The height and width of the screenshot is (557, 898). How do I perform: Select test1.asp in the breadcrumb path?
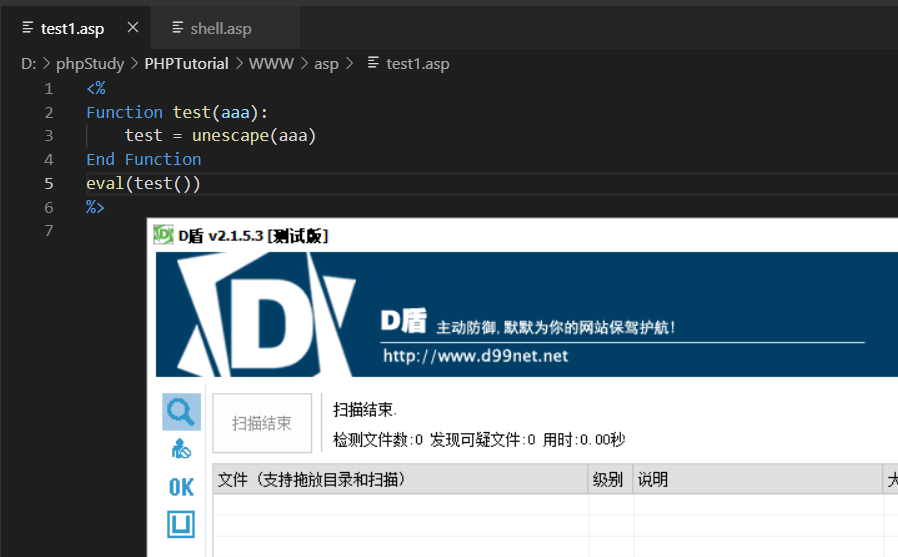pyautogui.click(x=417, y=64)
